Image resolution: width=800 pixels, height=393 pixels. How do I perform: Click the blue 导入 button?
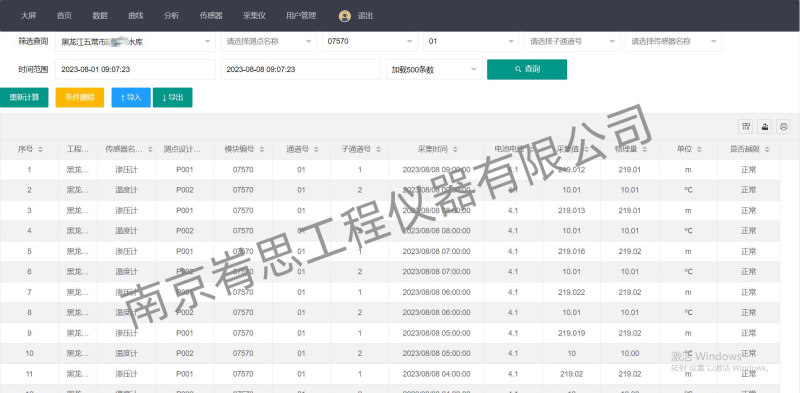(x=131, y=97)
